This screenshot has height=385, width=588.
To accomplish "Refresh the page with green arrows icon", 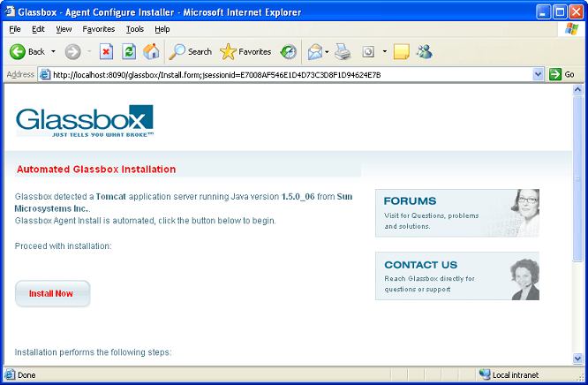I will pyautogui.click(x=129, y=52).
